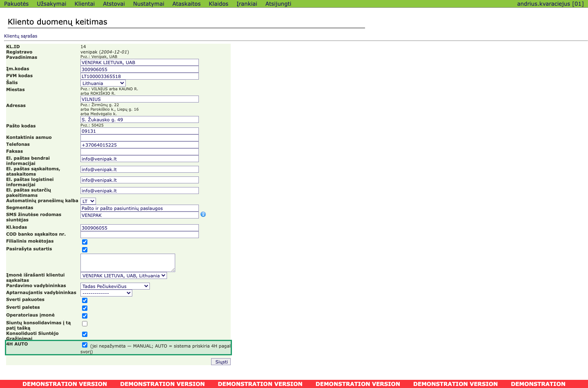This screenshot has width=588, height=388.
Task: Focus the empty Faksas field
Action: tap(140, 152)
